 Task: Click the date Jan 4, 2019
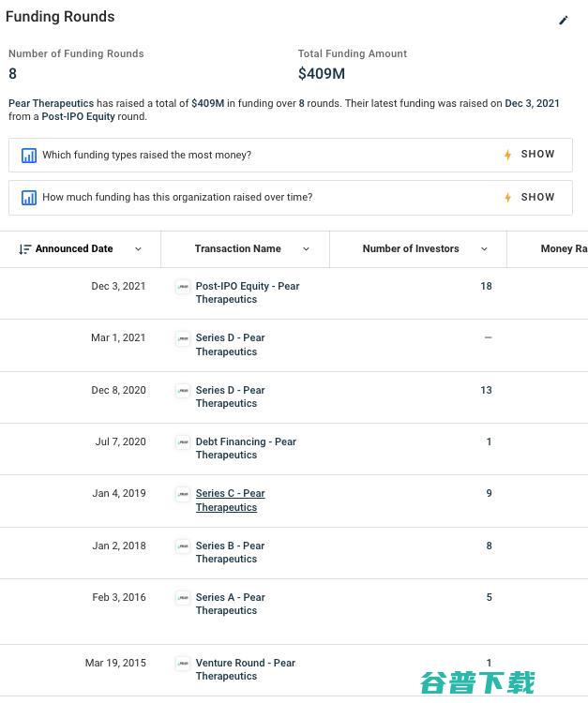(119, 494)
